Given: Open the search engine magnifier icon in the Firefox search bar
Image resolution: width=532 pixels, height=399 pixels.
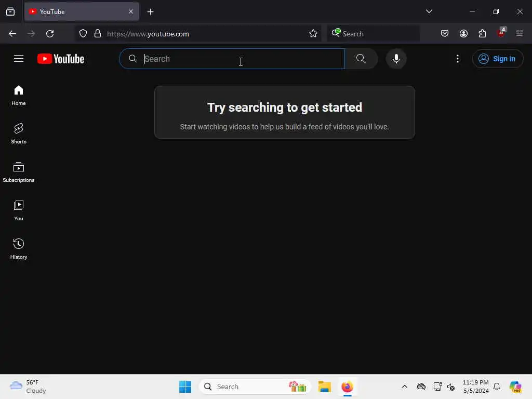Looking at the screenshot, I should [336, 33].
